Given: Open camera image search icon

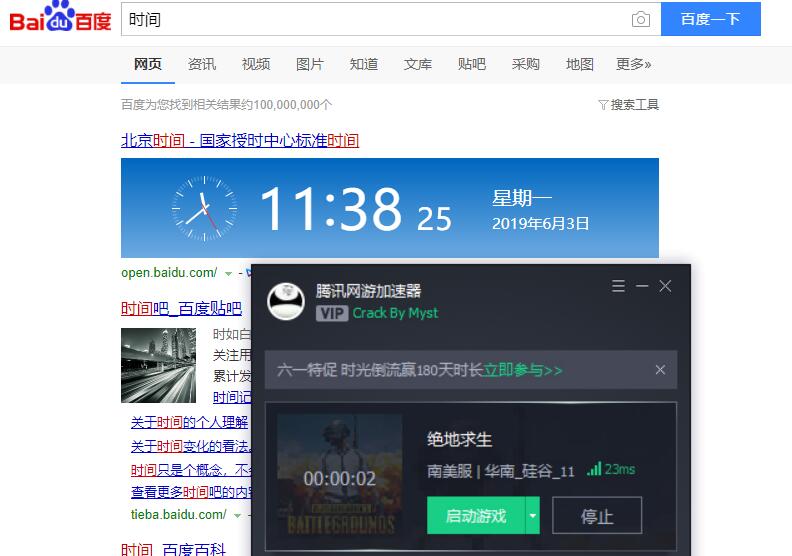Looking at the screenshot, I should pyautogui.click(x=640, y=20).
